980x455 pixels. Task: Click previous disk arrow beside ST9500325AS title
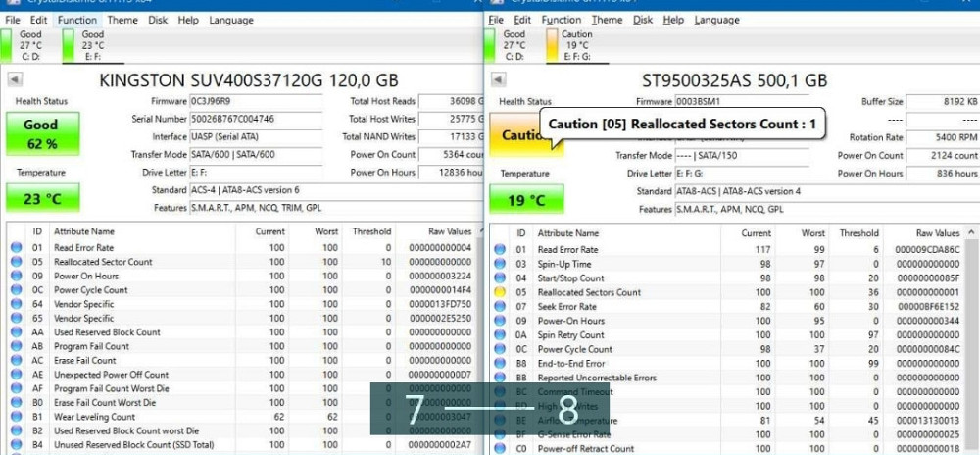[498, 79]
